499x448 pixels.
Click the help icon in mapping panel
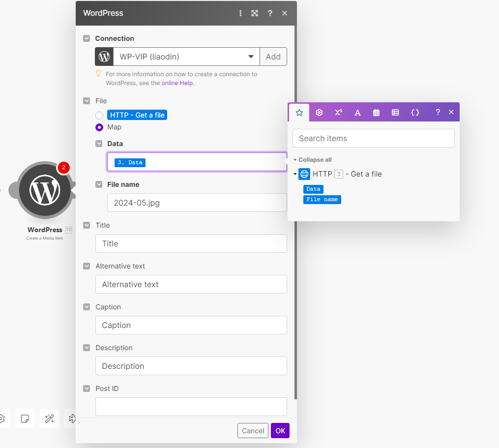click(438, 112)
